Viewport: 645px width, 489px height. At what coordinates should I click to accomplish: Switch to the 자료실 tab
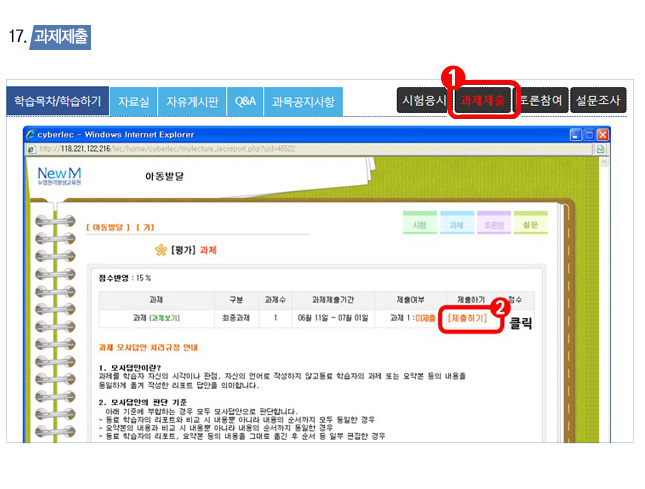tap(133, 101)
